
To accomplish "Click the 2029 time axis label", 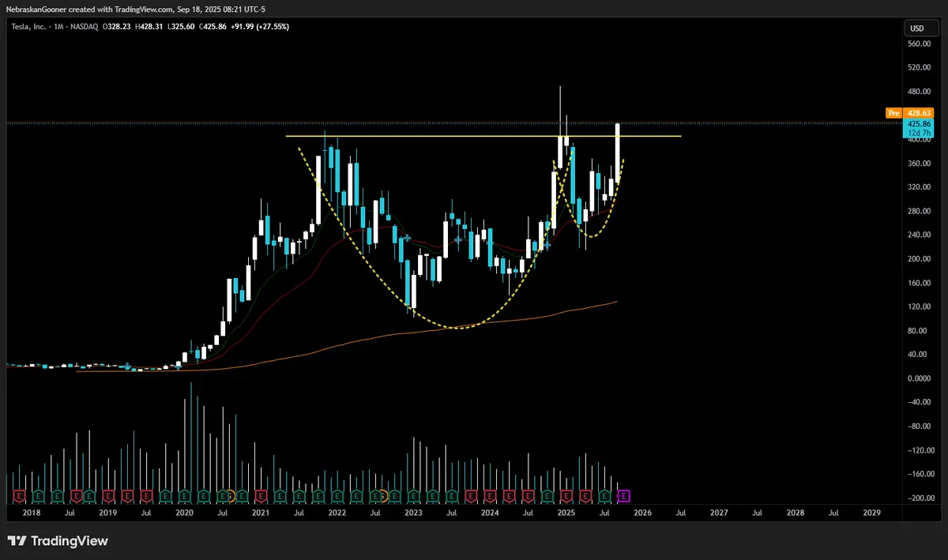I will click(871, 513).
